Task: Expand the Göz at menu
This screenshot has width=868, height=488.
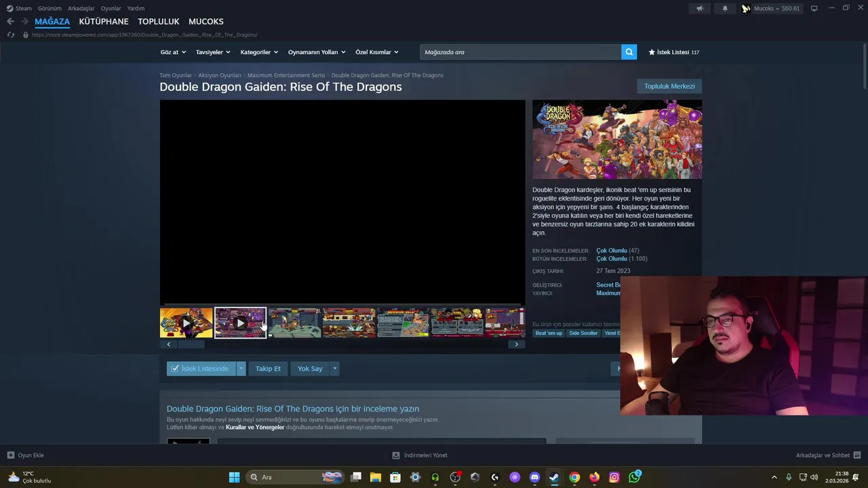Action: [173, 52]
